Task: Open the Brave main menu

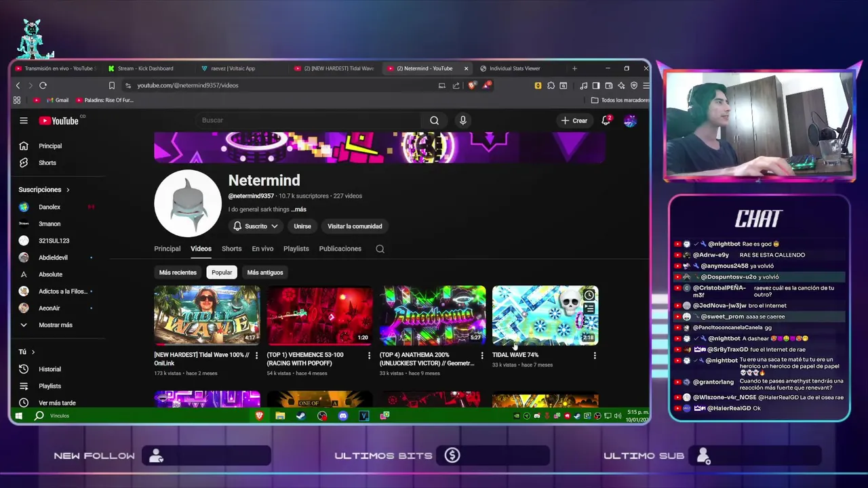Action: click(x=646, y=85)
